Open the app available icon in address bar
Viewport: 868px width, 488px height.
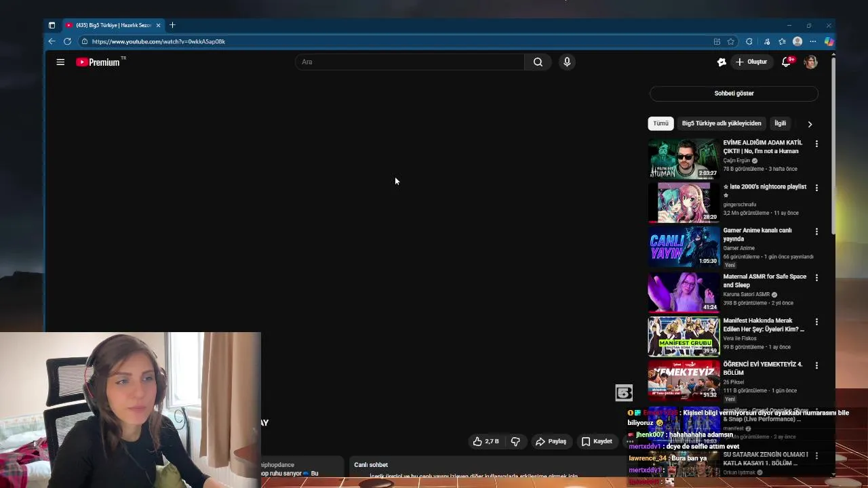[x=717, y=41]
